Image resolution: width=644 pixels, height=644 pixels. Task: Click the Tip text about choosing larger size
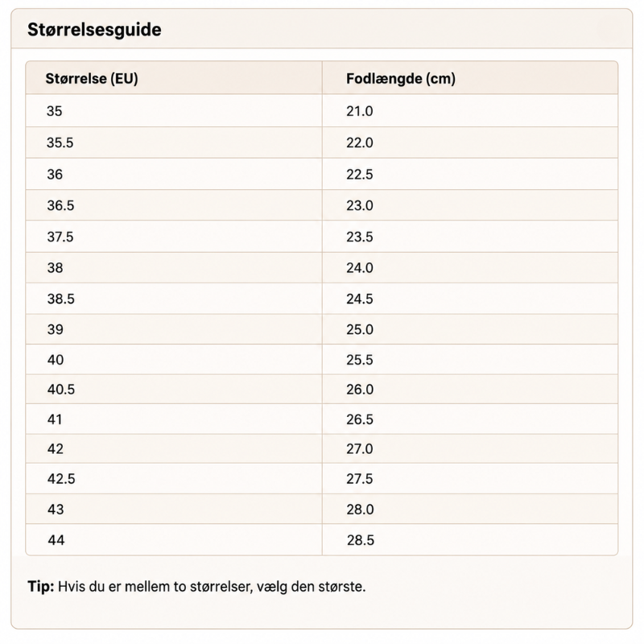click(x=196, y=587)
